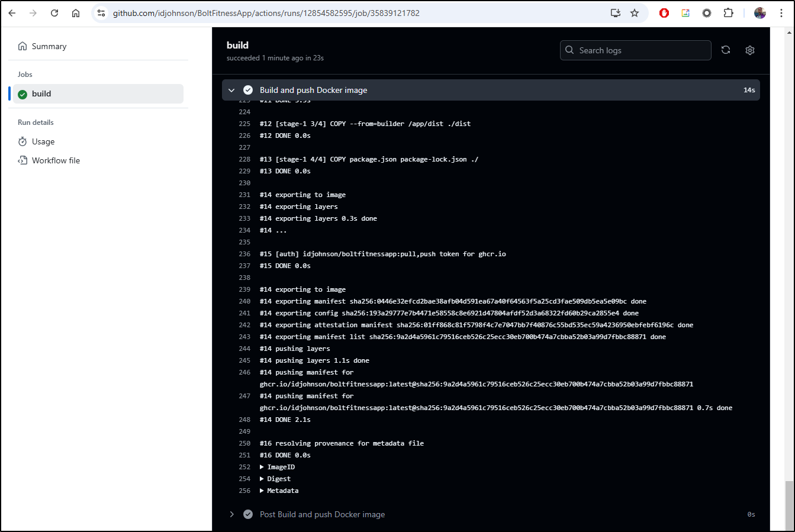The width and height of the screenshot is (795, 532).
Task: Open the browser extensions puzzle menu
Action: pyautogui.click(x=728, y=13)
